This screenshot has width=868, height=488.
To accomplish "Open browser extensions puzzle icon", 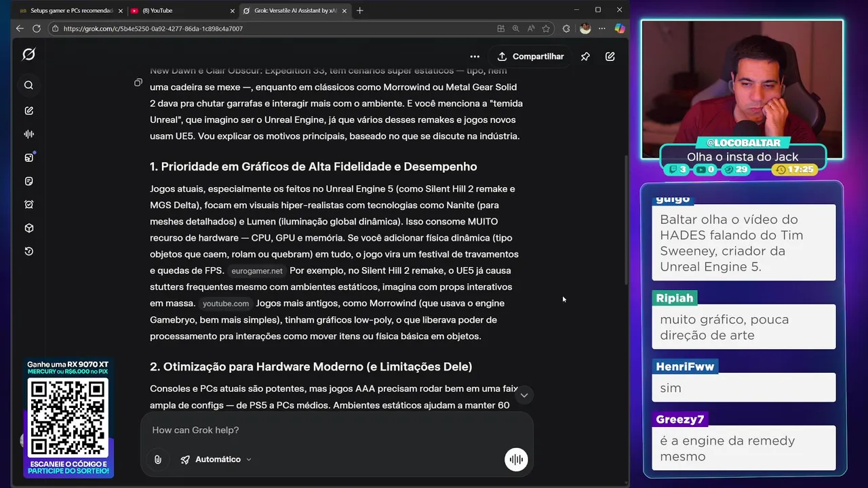I will 566,28.
